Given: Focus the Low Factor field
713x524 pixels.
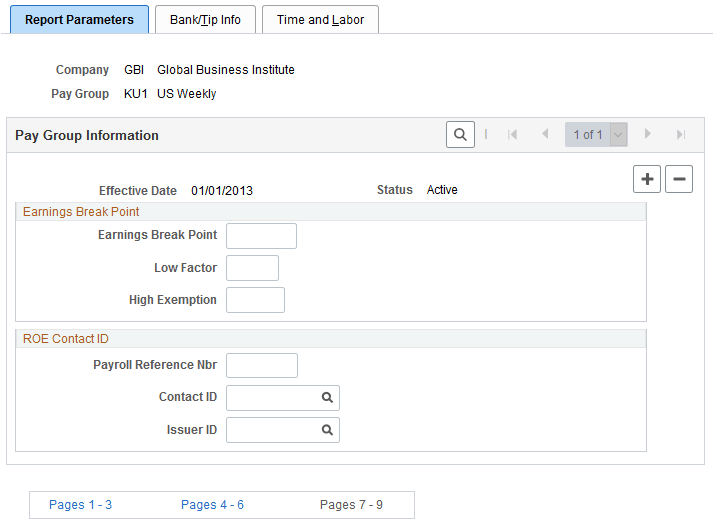Looking at the screenshot, I should (252, 268).
